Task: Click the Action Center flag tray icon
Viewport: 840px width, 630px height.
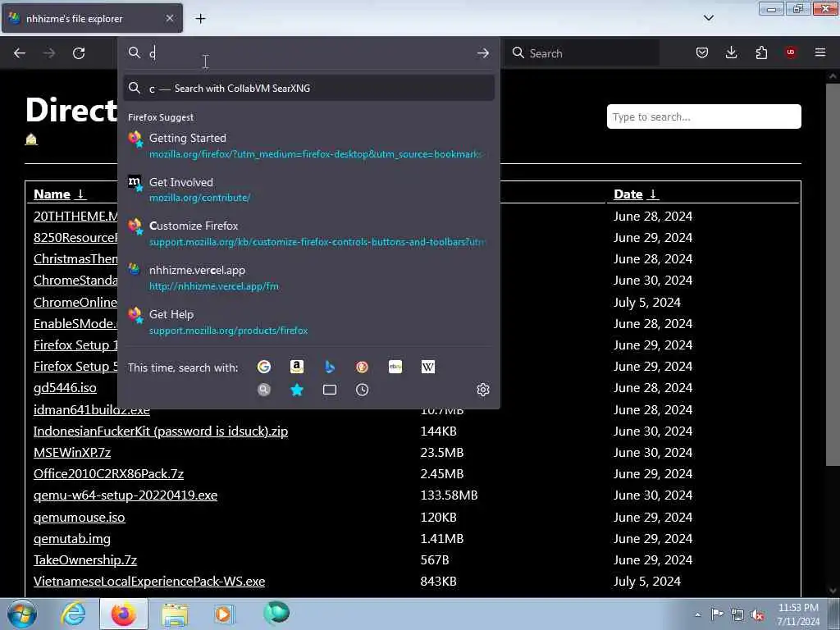Action: click(717, 614)
